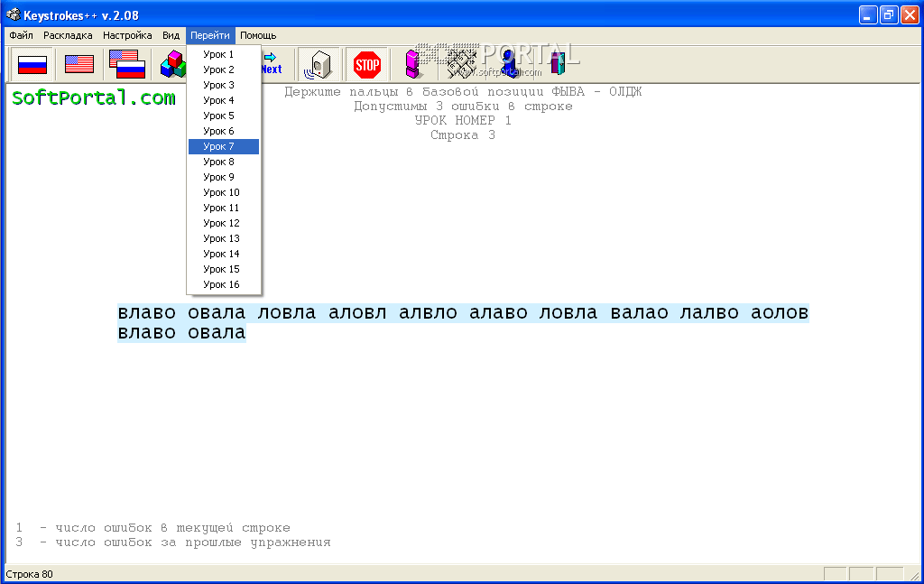Screen dimensions: 924x584
Task: Go to Урок 2
Action: (x=224, y=70)
